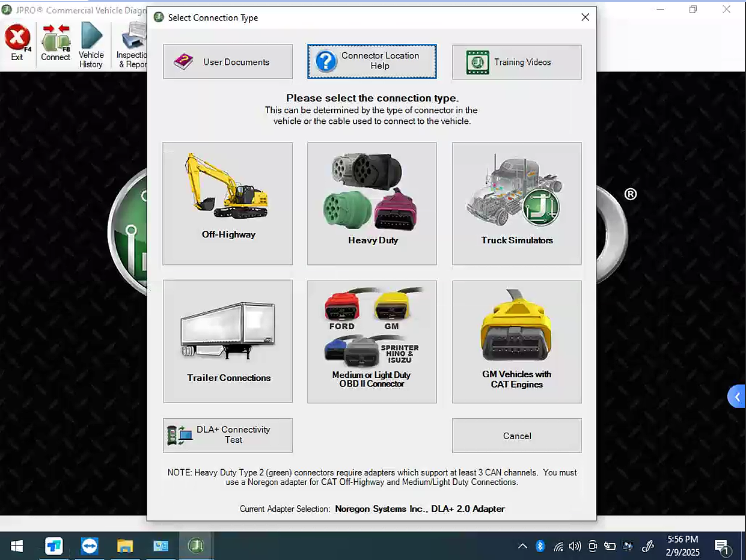
Task: Choose GM Vehicles with CAT Engines
Action: pyautogui.click(x=516, y=341)
